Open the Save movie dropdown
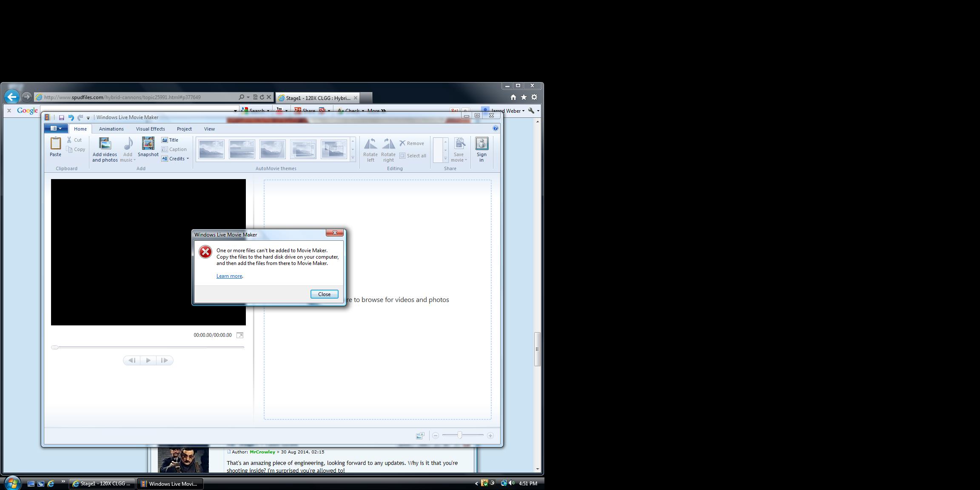The height and width of the screenshot is (490, 980). [x=466, y=160]
